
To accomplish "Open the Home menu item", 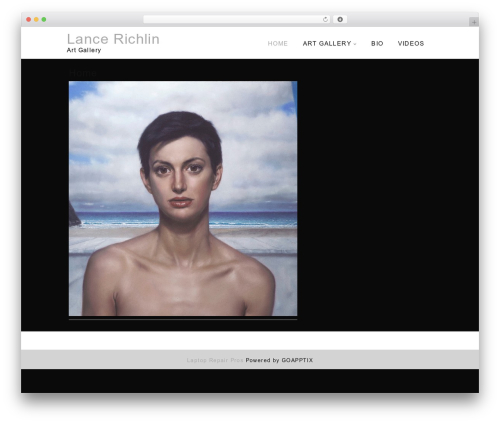I will click(277, 44).
